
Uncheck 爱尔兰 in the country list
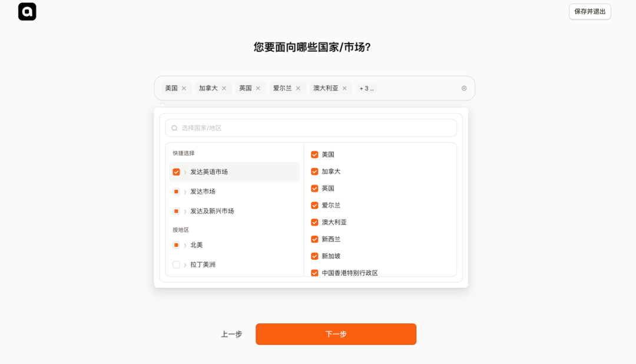point(314,206)
